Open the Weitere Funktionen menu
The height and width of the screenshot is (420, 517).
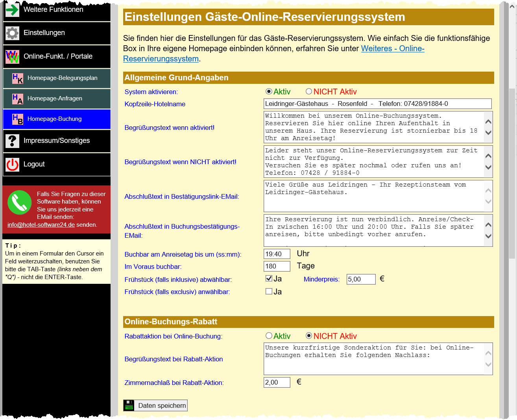[x=57, y=10]
